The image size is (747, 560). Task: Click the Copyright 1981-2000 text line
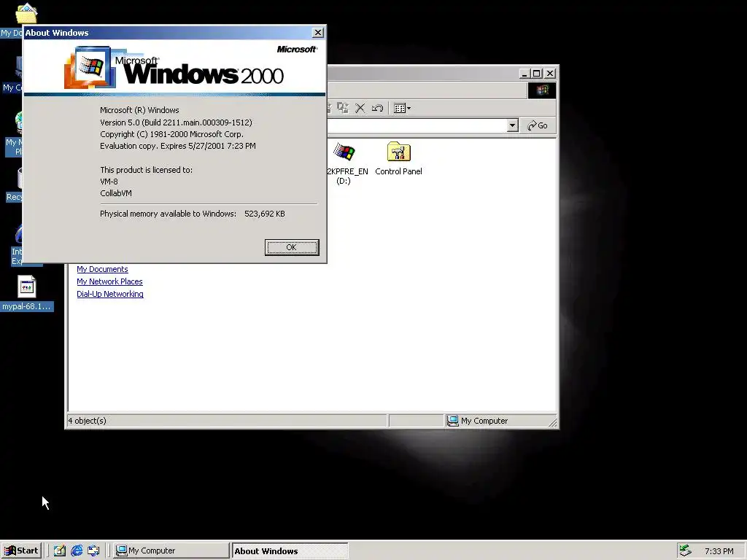(171, 134)
